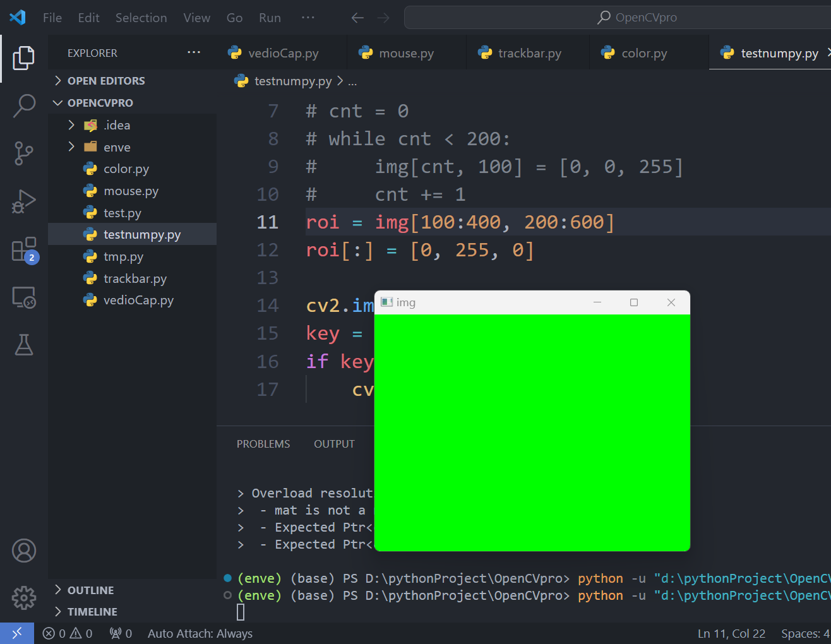
Task: Open color.py in the file explorer
Action: tap(132, 169)
